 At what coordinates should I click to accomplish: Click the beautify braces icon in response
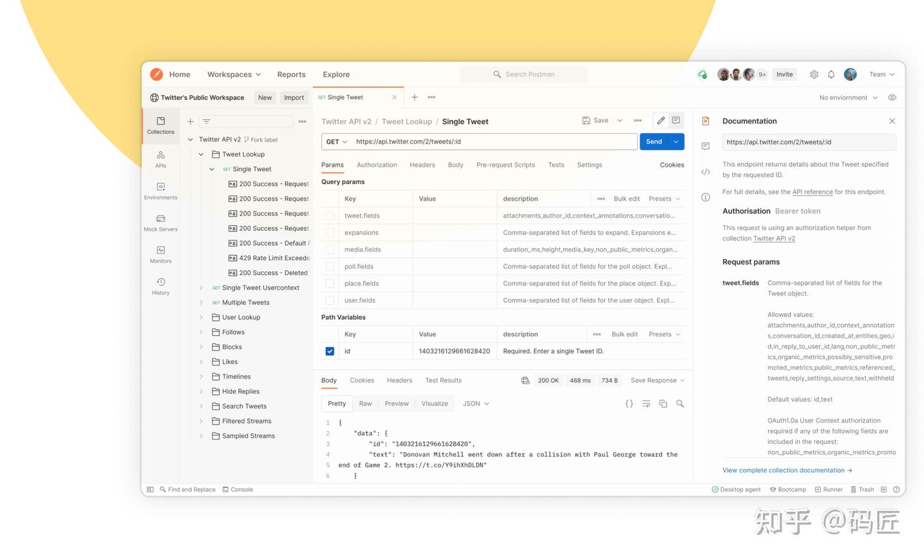click(x=629, y=403)
